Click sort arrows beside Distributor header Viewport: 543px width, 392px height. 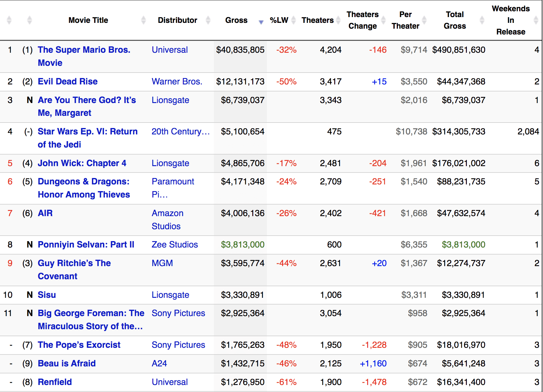208,20
